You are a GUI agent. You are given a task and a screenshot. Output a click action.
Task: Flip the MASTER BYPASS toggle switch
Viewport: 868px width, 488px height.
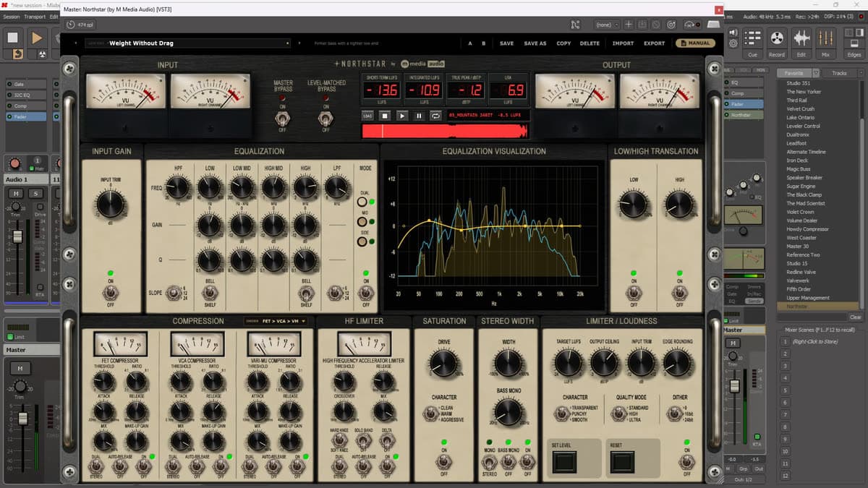pos(283,119)
